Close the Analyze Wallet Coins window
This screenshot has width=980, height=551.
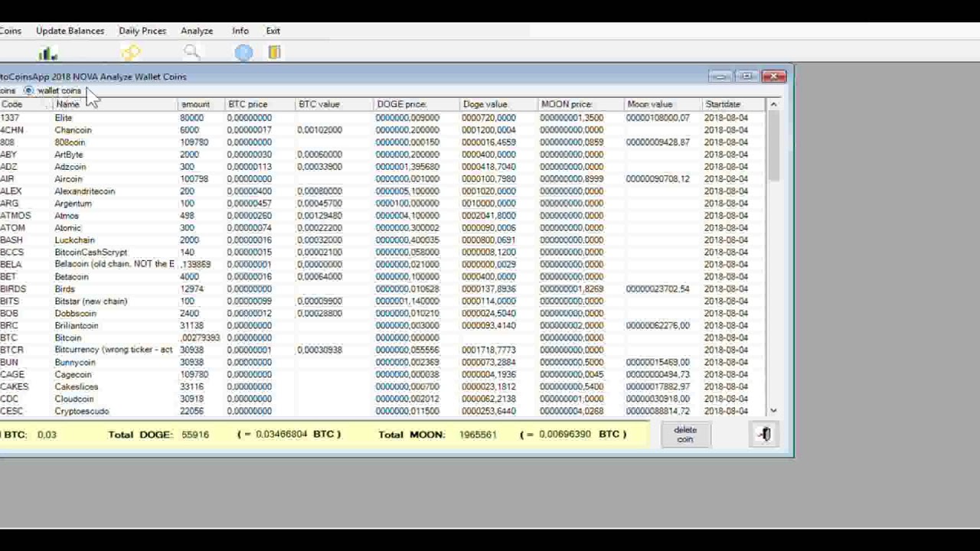pyautogui.click(x=774, y=77)
